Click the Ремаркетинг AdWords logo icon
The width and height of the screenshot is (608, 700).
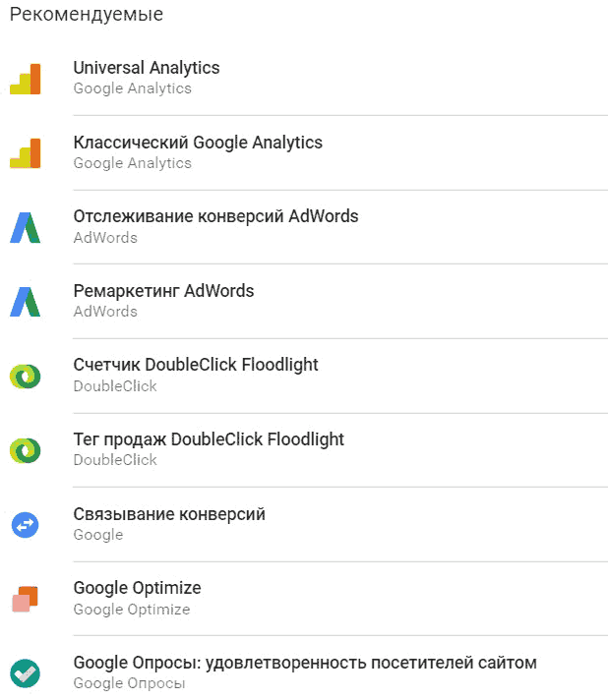pyautogui.click(x=26, y=302)
